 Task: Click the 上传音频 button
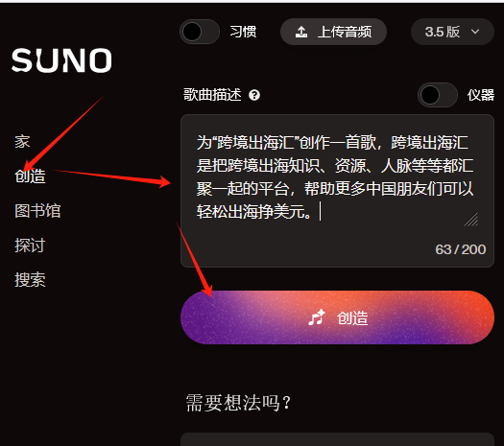333,32
